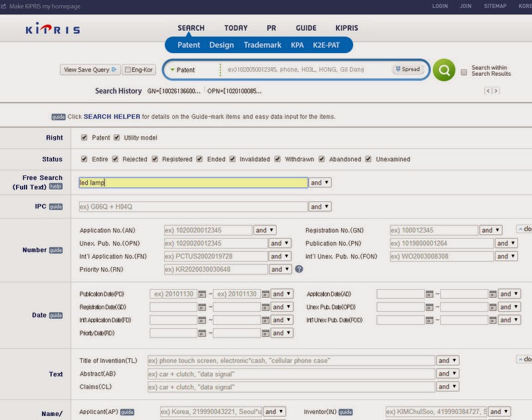The width and height of the screenshot is (532, 420).
Task: Toggle the Ended status checkbox
Action: 199,159
